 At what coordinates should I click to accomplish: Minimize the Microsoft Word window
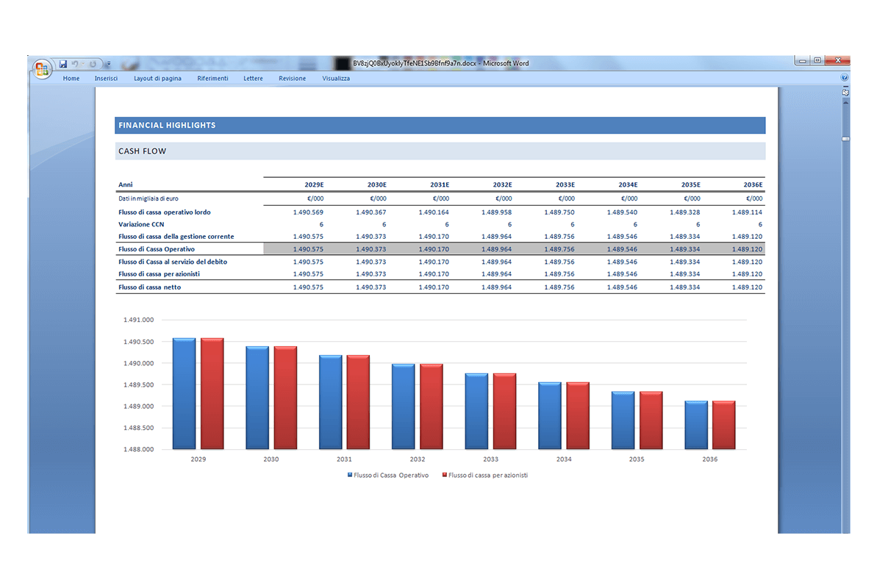tap(802, 60)
